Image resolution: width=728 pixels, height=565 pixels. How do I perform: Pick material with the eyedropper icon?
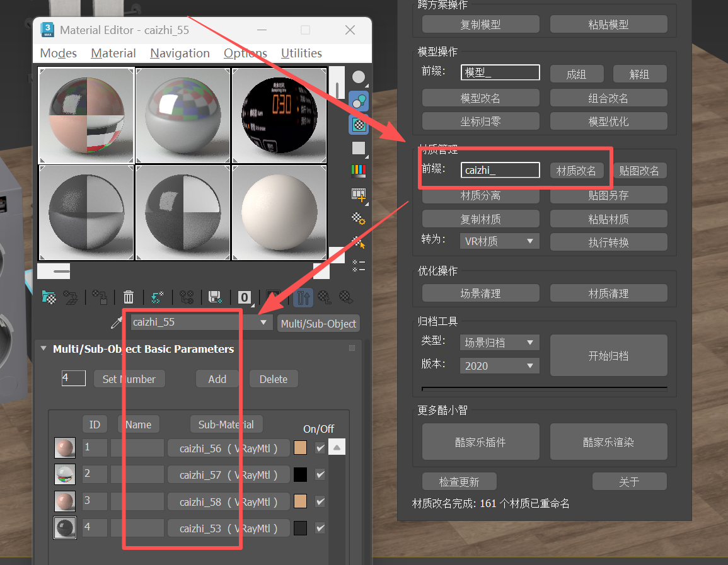pos(116,323)
